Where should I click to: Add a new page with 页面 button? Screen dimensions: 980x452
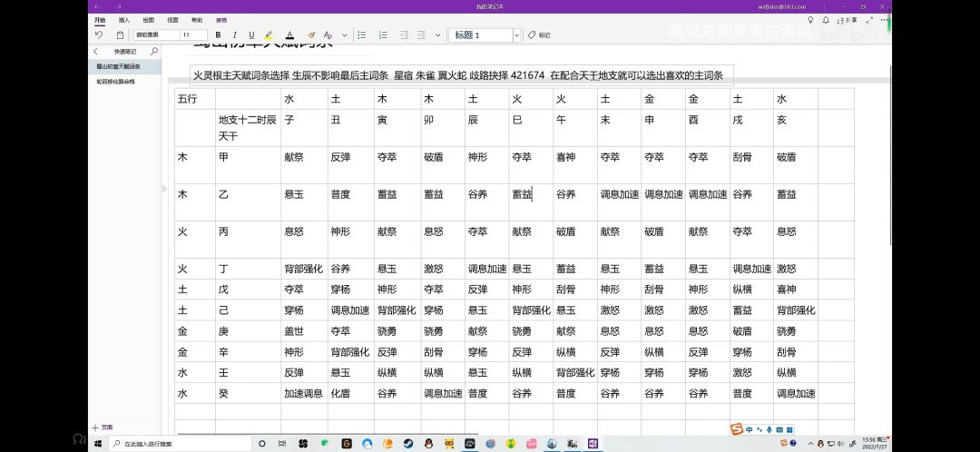tap(102, 427)
